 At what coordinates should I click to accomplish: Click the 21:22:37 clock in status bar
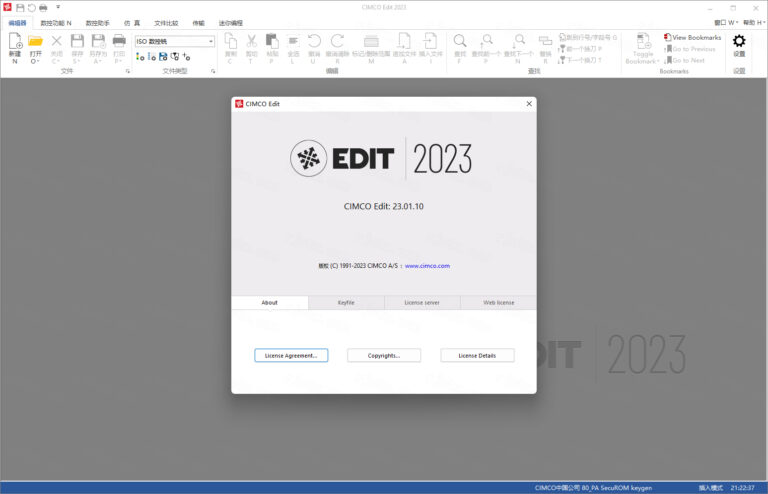(x=743, y=488)
